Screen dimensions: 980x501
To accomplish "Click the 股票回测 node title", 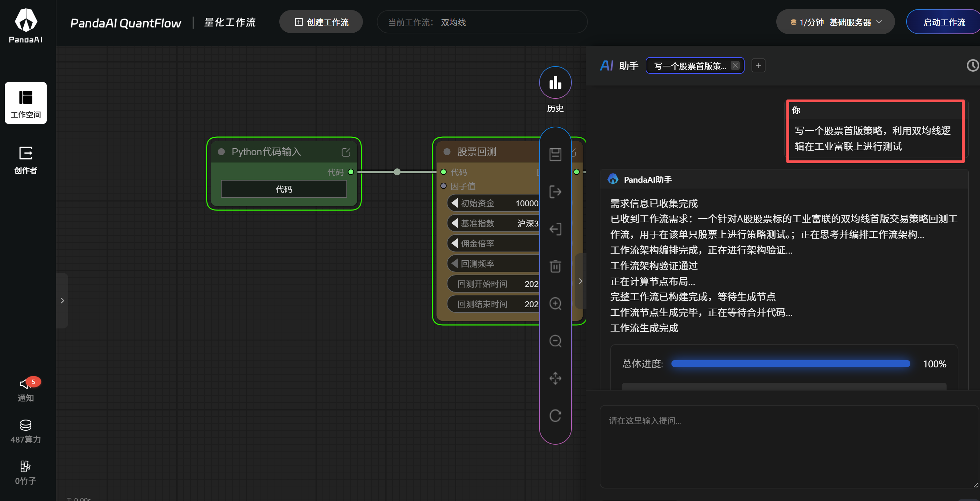I will (477, 152).
